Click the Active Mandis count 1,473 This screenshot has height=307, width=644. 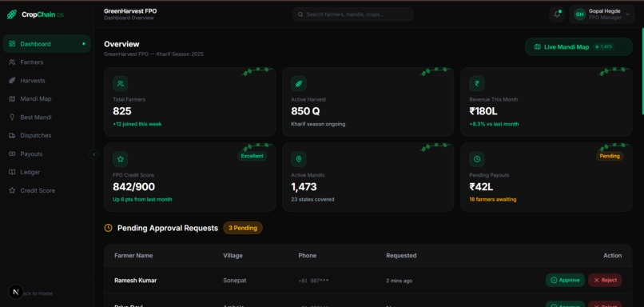[304, 187]
